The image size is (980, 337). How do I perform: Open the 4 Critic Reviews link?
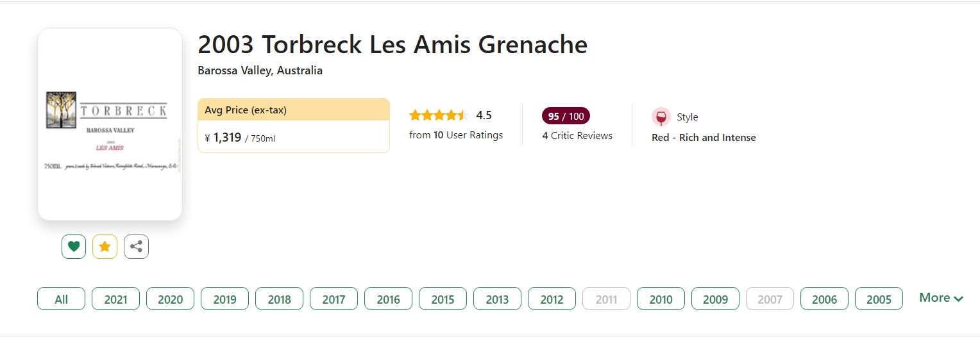point(577,136)
